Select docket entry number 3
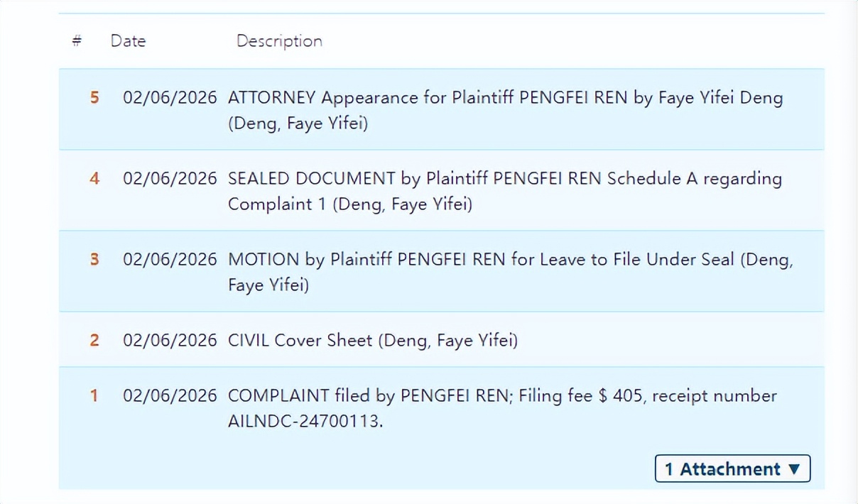The width and height of the screenshot is (858, 504). (94, 259)
